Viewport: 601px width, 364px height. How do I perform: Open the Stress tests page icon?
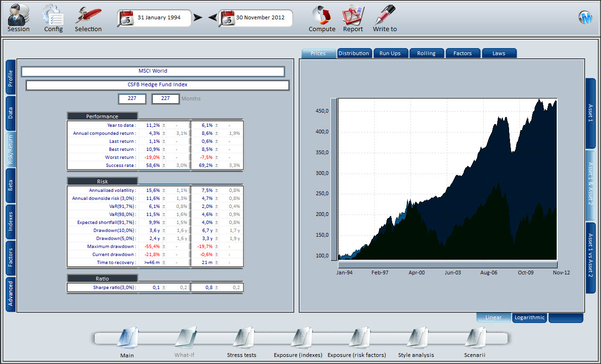coord(242,339)
